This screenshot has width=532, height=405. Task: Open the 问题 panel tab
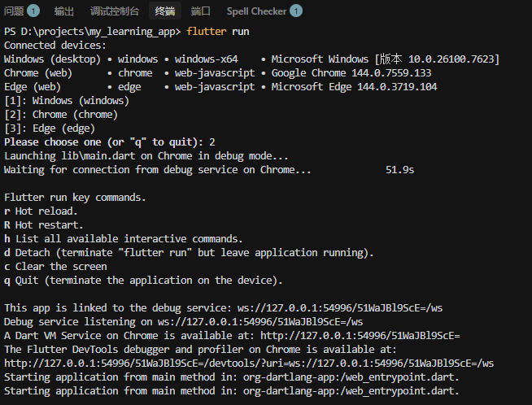pyautogui.click(x=14, y=11)
